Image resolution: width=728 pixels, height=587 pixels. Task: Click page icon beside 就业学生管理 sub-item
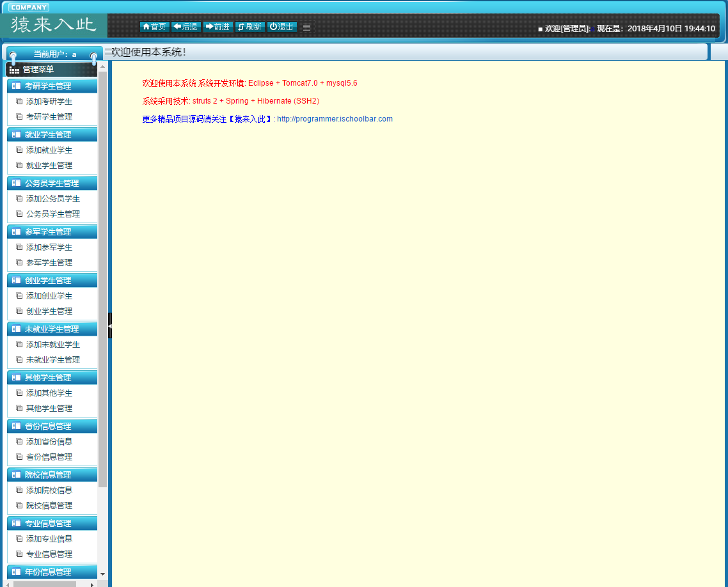pos(19,165)
